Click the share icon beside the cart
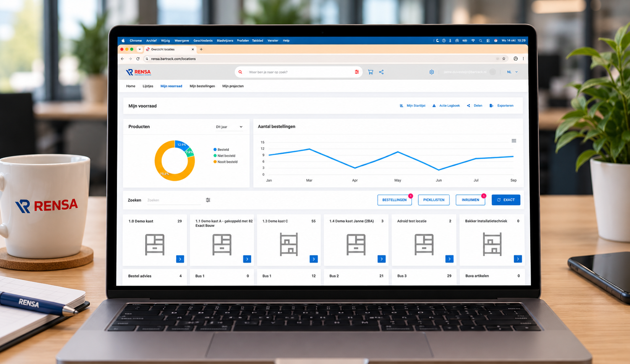Image resolution: width=630 pixels, height=364 pixels. click(x=381, y=72)
